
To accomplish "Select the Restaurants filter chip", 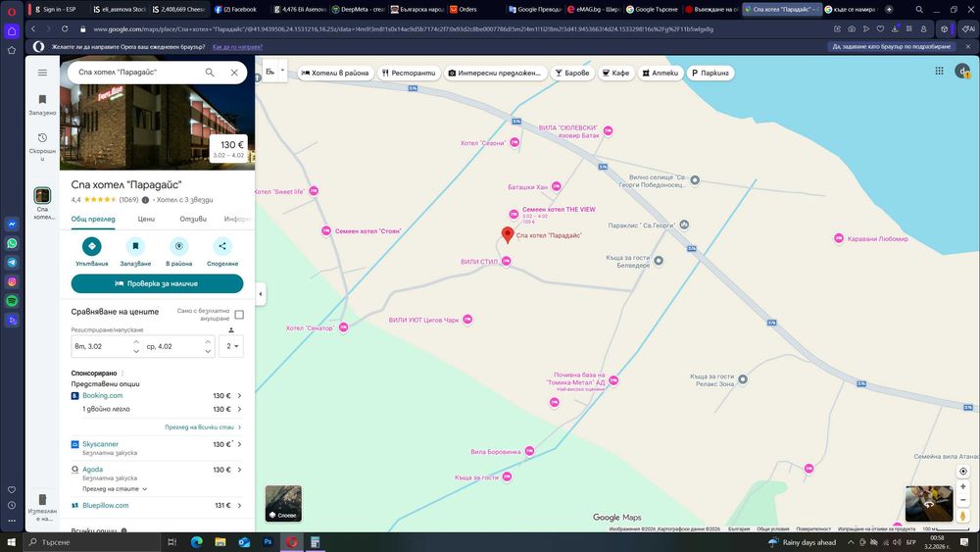I will [x=409, y=73].
